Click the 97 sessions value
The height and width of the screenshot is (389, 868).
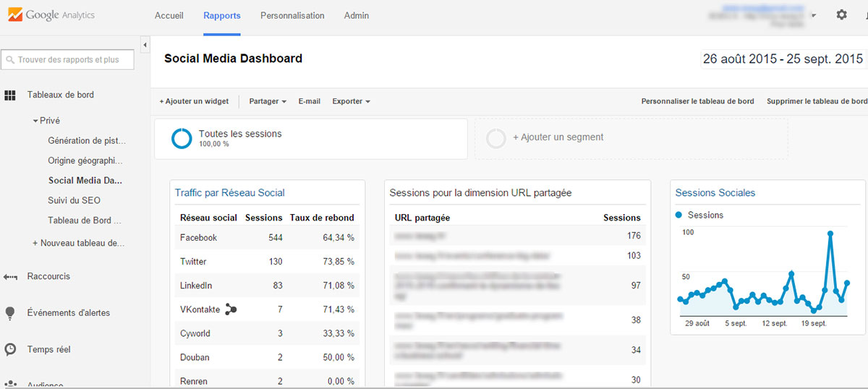pos(636,286)
